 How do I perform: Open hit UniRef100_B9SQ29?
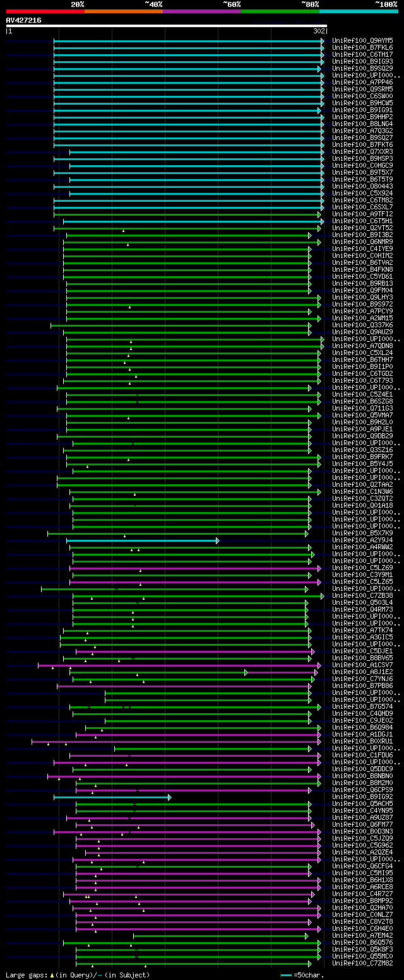coord(364,68)
